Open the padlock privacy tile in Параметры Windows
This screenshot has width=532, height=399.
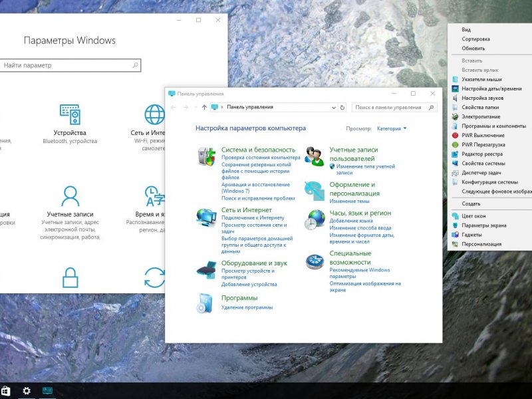70,277
